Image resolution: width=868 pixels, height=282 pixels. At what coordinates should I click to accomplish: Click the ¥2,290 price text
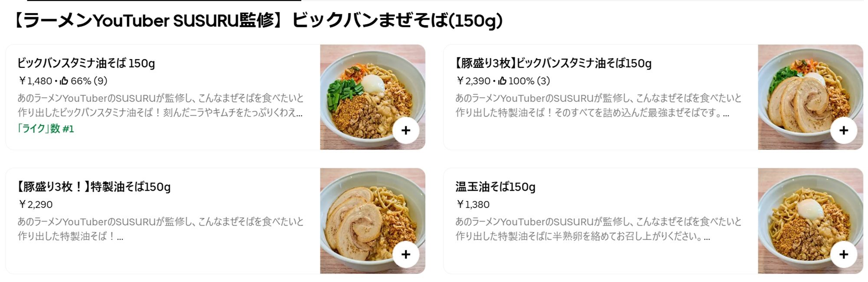[x=35, y=204]
